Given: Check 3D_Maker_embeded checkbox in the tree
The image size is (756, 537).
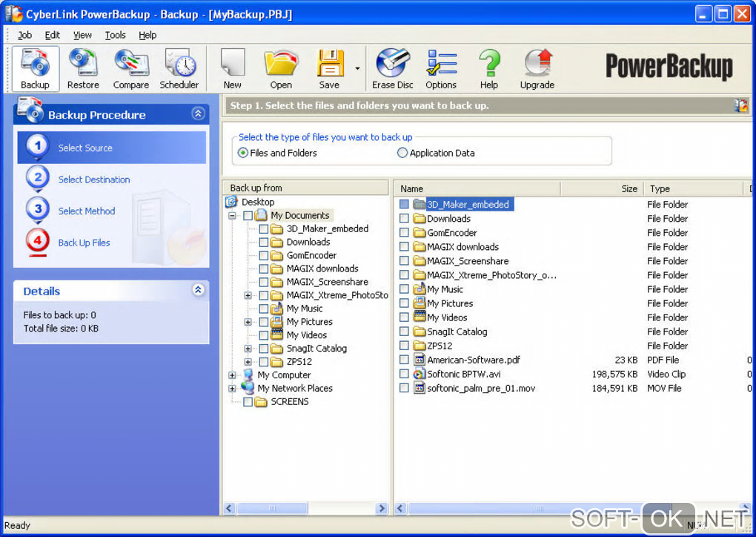Looking at the screenshot, I should tap(264, 228).
